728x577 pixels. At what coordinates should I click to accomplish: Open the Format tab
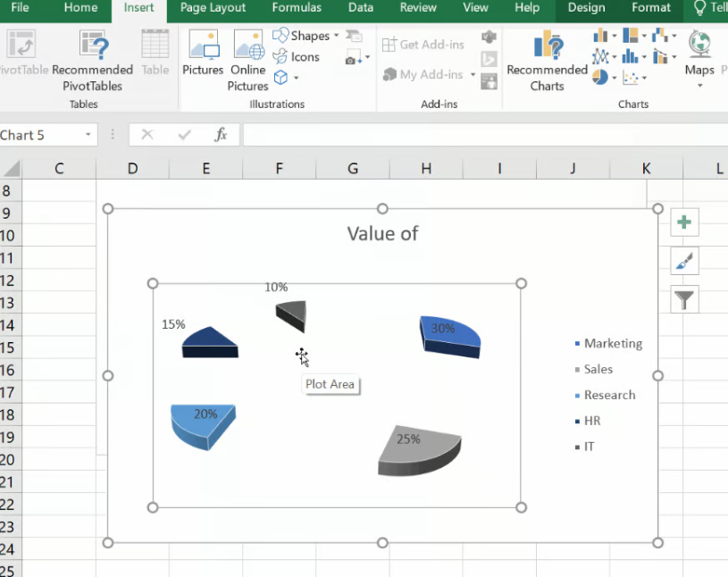point(650,7)
